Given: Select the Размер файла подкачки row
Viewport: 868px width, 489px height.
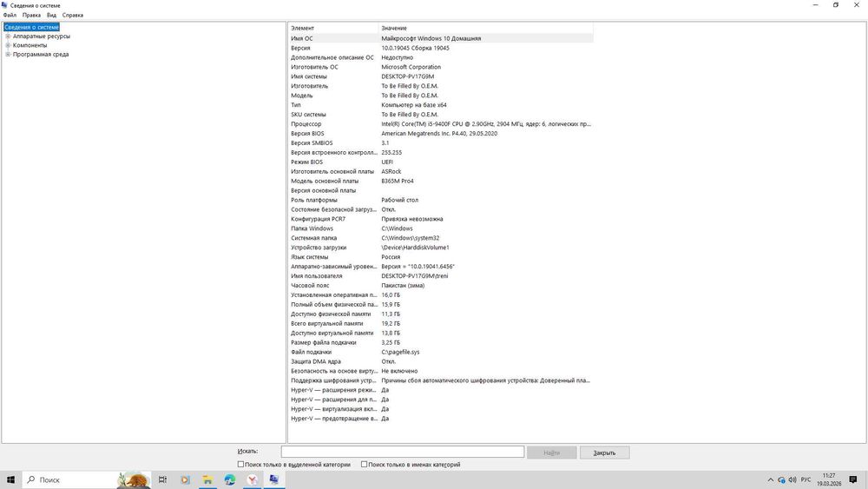Looking at the screenshot, I should pos(441,342).
